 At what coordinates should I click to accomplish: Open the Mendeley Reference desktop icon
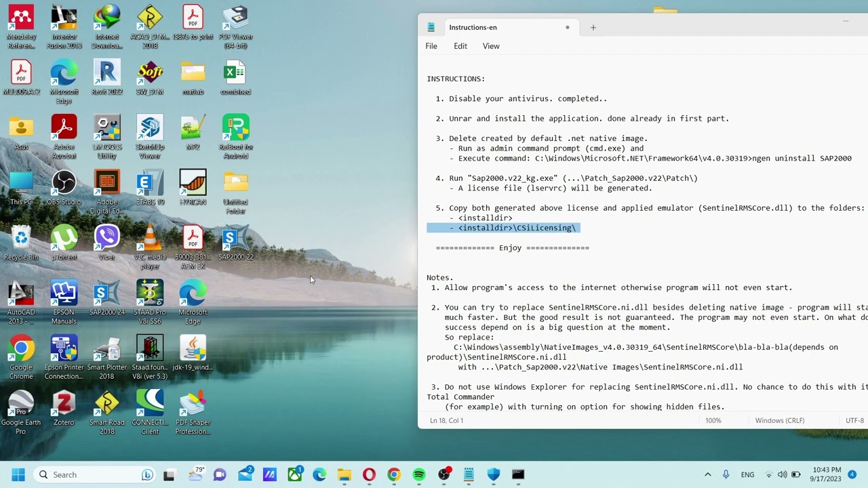tap(21, 27)
